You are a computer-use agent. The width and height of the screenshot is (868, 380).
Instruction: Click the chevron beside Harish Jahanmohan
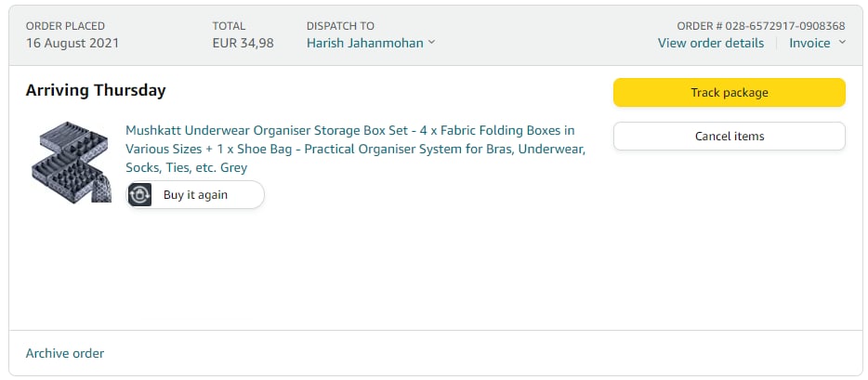pyautogui.click(x=432, y=43)
